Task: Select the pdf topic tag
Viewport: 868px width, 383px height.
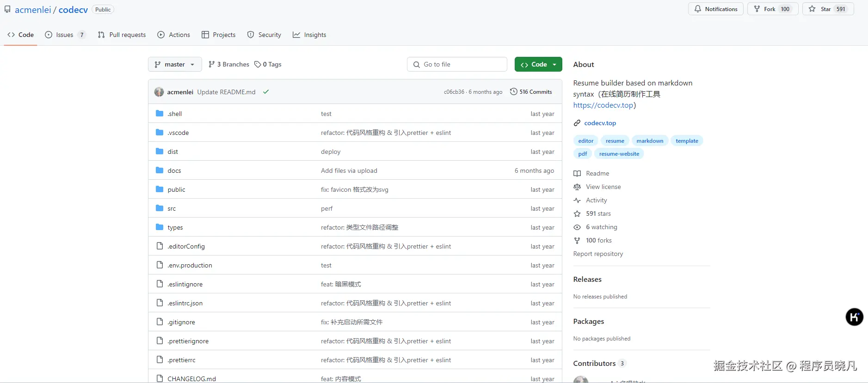Action: 582,154
